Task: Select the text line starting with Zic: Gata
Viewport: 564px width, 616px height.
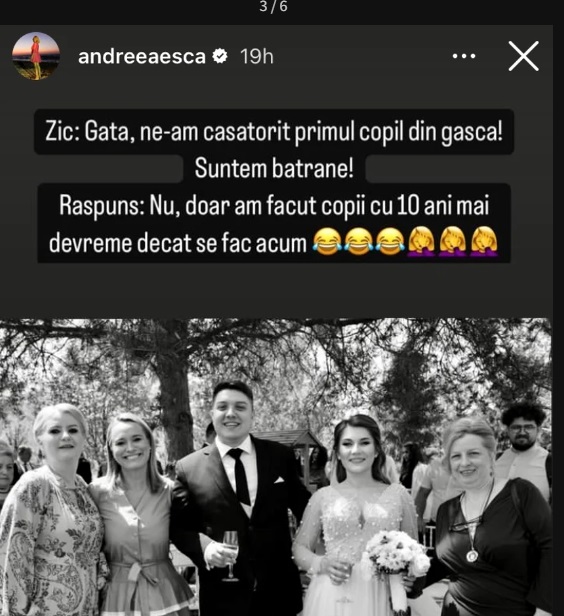Action: coord(274,132)
